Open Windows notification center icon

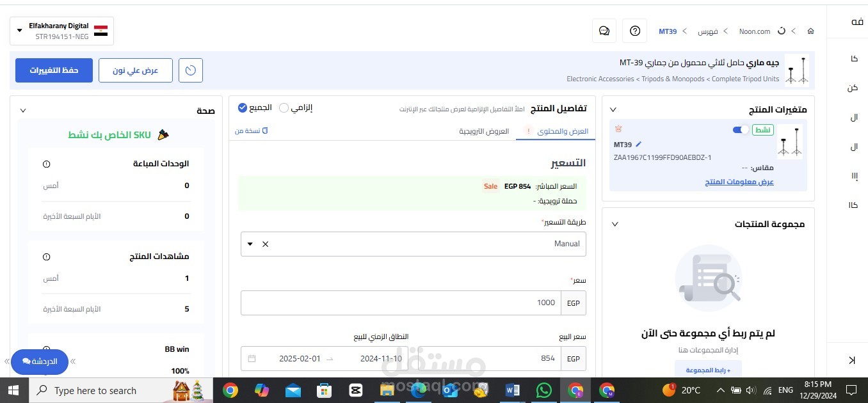coord(851,390)
